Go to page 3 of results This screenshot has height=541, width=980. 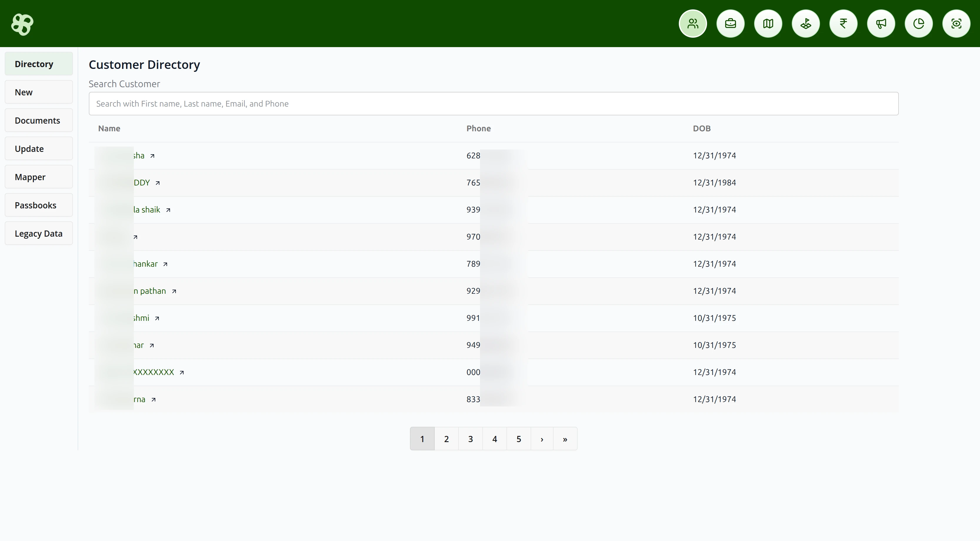[470, 439]
